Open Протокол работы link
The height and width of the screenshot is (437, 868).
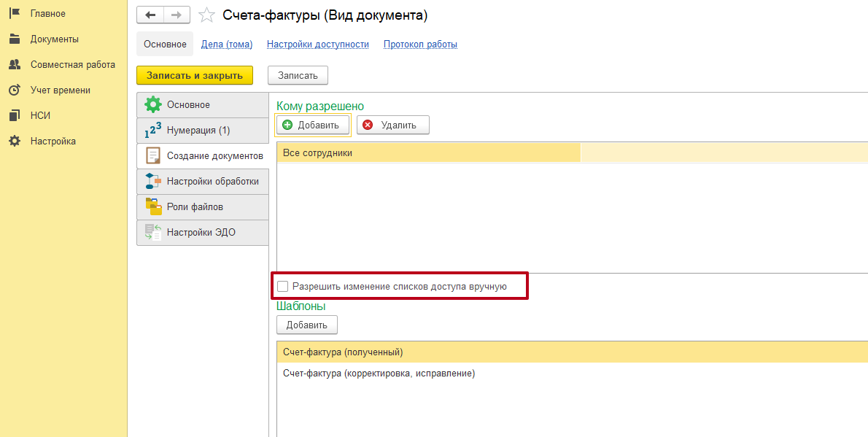click(420, 45)
